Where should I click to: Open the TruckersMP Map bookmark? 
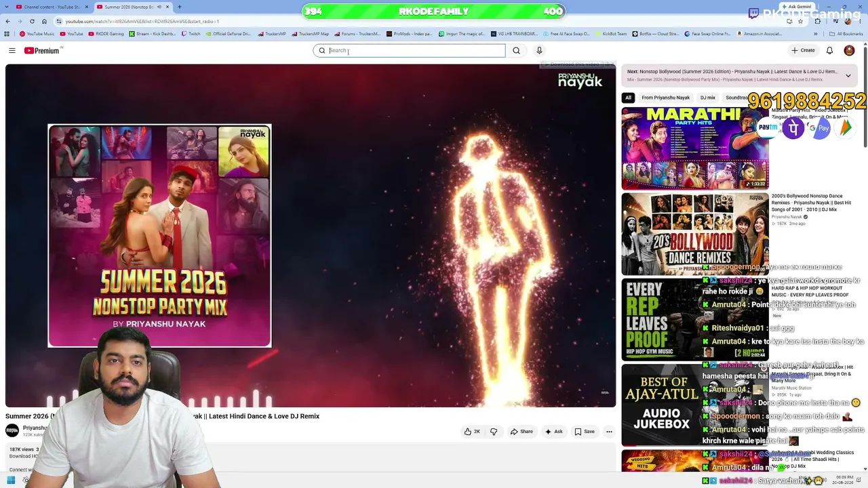310,34
